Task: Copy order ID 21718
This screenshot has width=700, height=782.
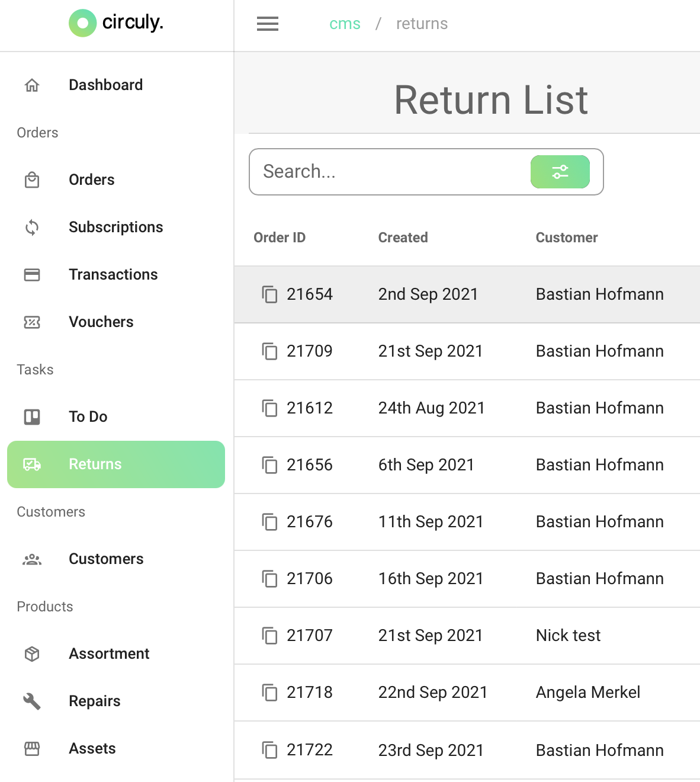Action: click(x=270, y=693)
